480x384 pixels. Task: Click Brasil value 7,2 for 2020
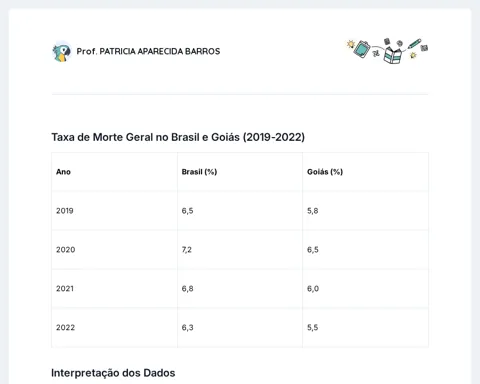click(x=187, y=250)
